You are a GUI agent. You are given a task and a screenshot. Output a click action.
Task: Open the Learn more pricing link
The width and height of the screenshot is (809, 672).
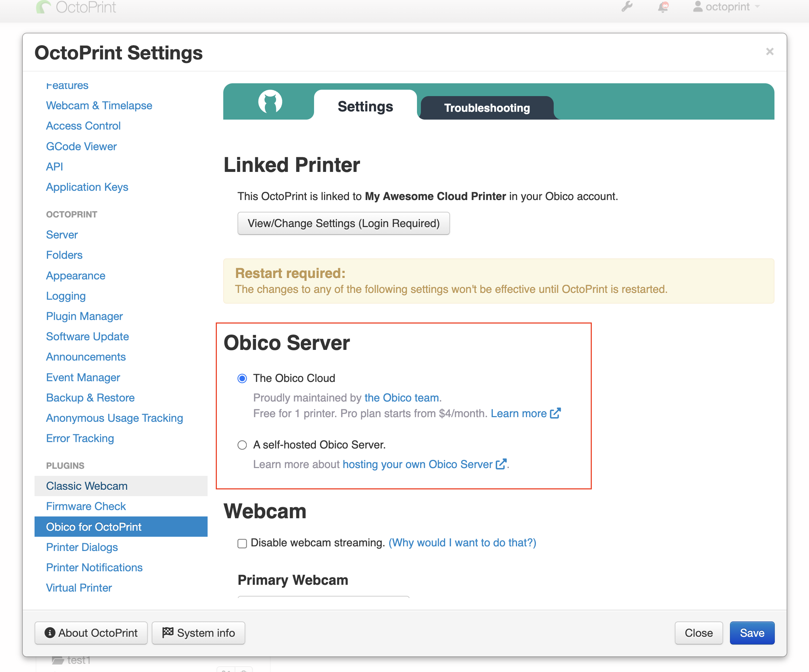tap(518, 413)
